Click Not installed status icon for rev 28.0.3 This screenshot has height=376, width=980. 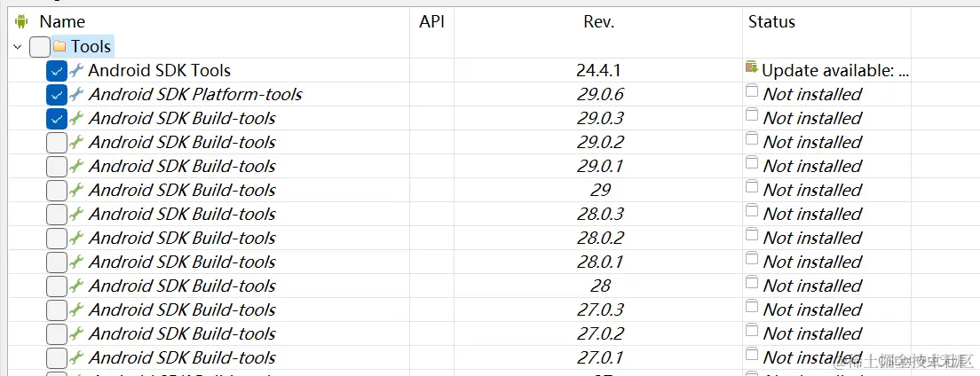[752, 211]
